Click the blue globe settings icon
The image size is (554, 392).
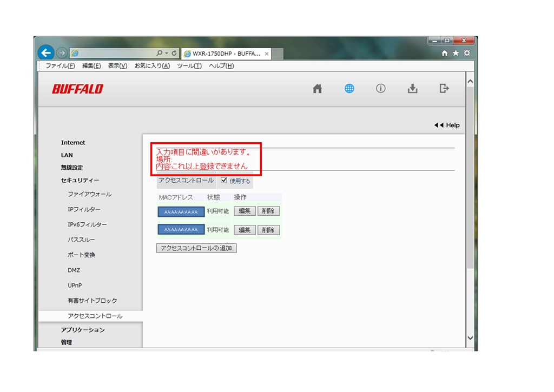click(349, 88)
